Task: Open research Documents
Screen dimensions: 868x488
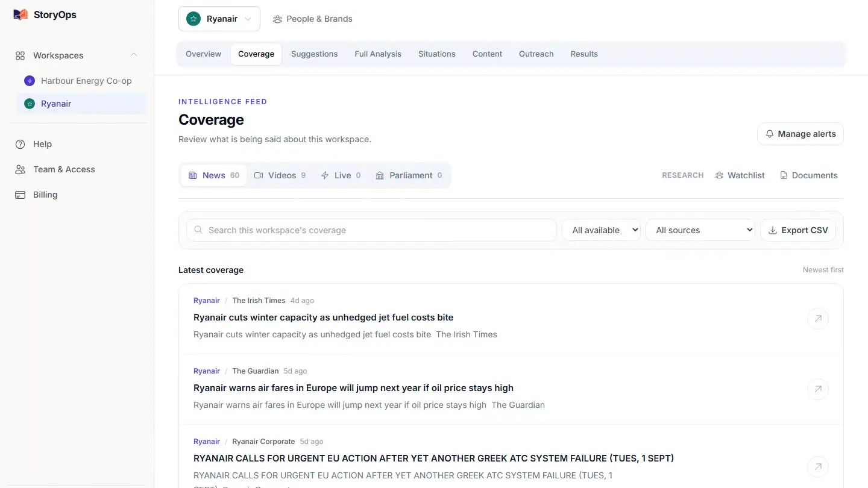Action: coord(809,175)
